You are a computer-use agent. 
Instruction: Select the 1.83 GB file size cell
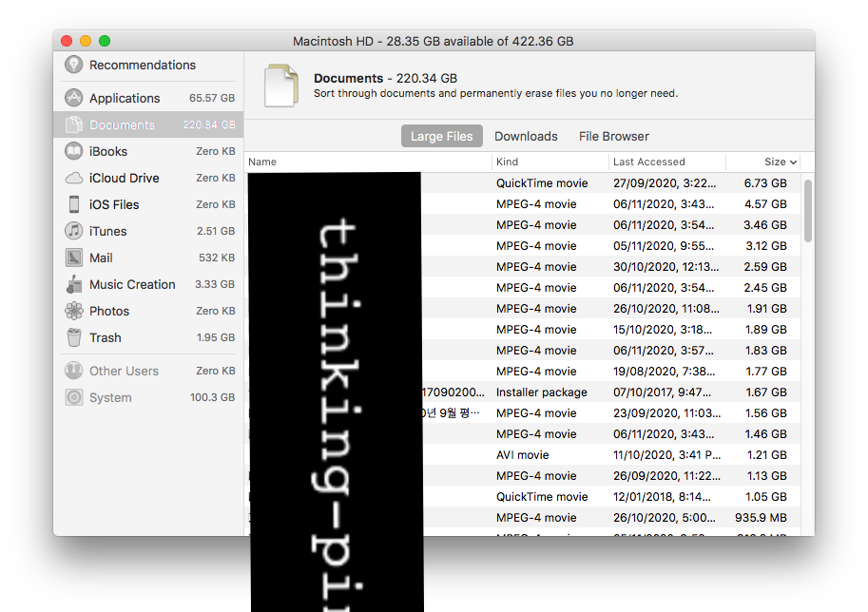pyautogui.click(x=765, y=351)
